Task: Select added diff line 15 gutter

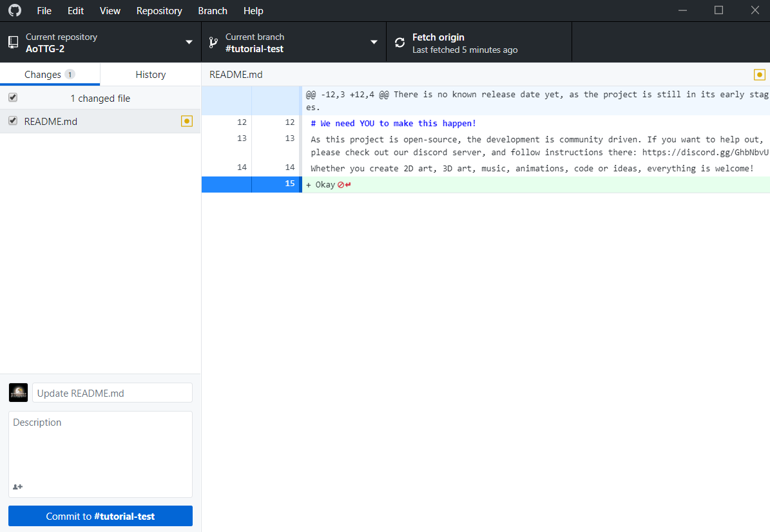Action: pos(251,185)
